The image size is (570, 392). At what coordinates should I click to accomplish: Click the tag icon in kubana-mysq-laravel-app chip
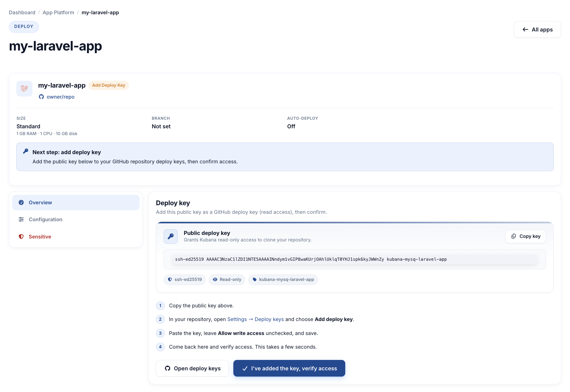pos(254,279)
